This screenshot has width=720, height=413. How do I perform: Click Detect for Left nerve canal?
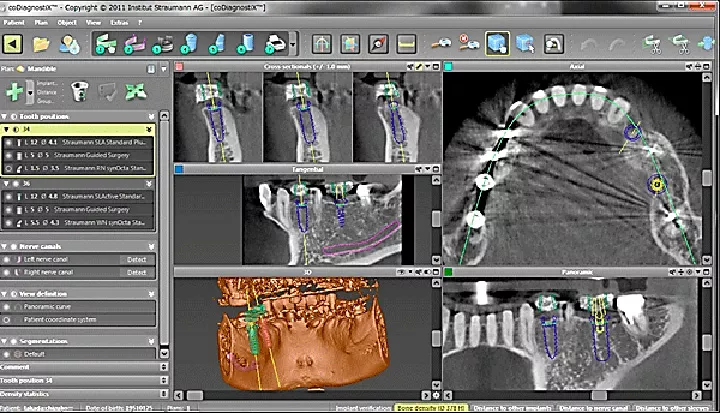pos(136,260)
